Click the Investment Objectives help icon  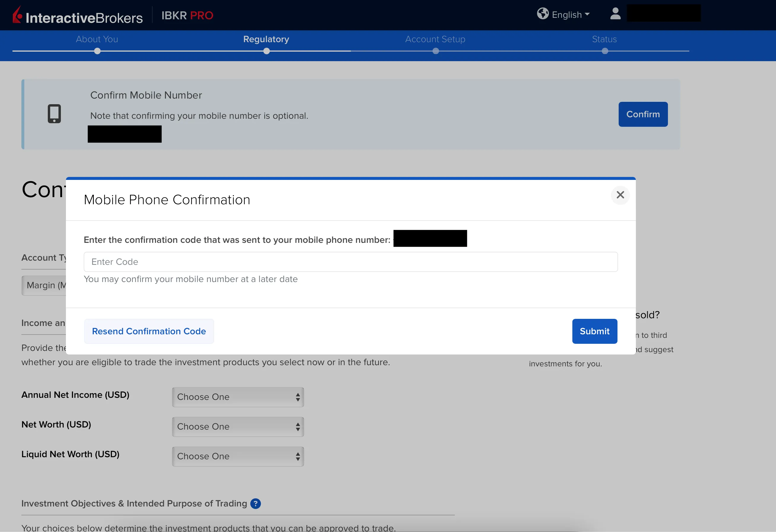point(255,503)
